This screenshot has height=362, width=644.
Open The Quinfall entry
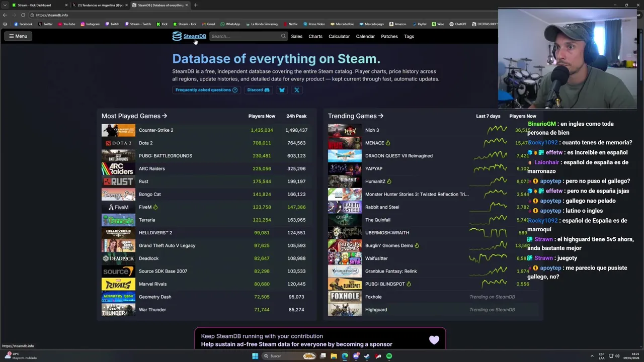[x=378, y=220]
